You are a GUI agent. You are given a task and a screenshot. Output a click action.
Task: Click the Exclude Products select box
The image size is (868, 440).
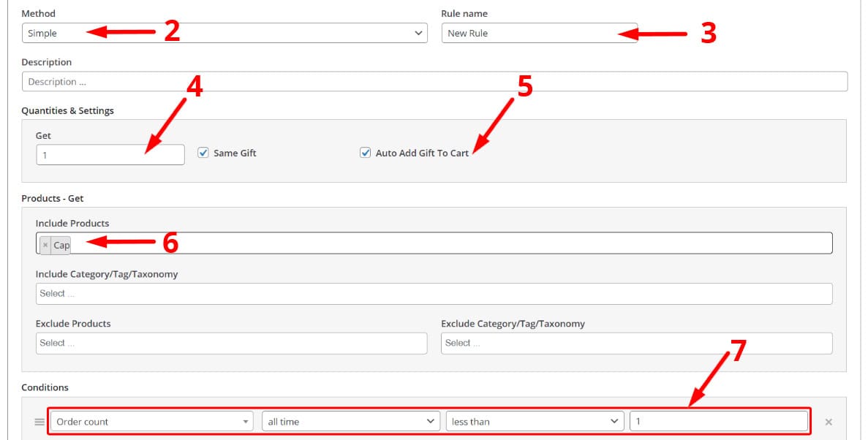[x=231, y=344]
